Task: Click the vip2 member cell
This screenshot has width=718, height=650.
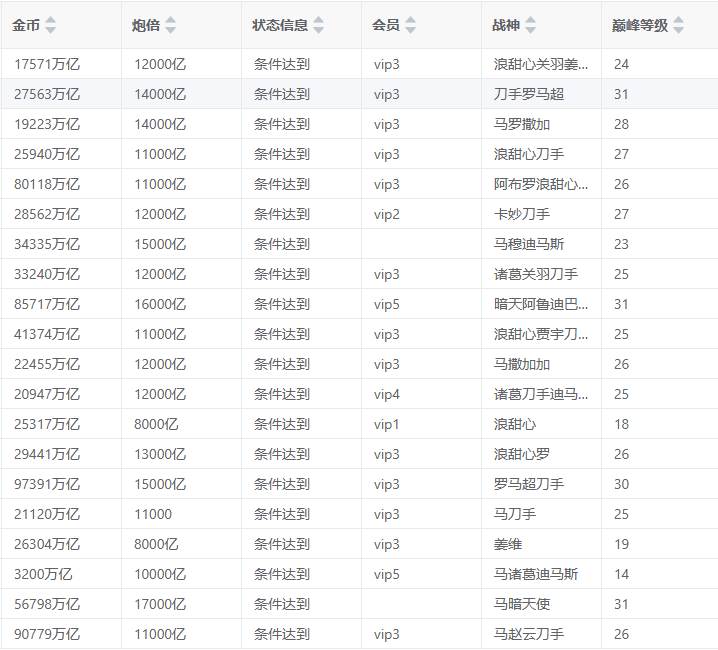Action: [387, 214]
